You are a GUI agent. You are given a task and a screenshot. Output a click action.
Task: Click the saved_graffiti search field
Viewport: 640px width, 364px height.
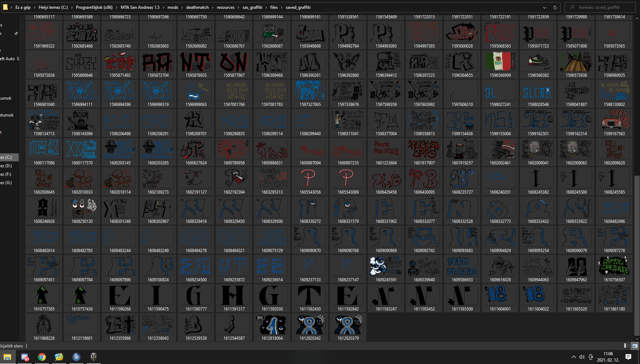[x=600, y=7]
